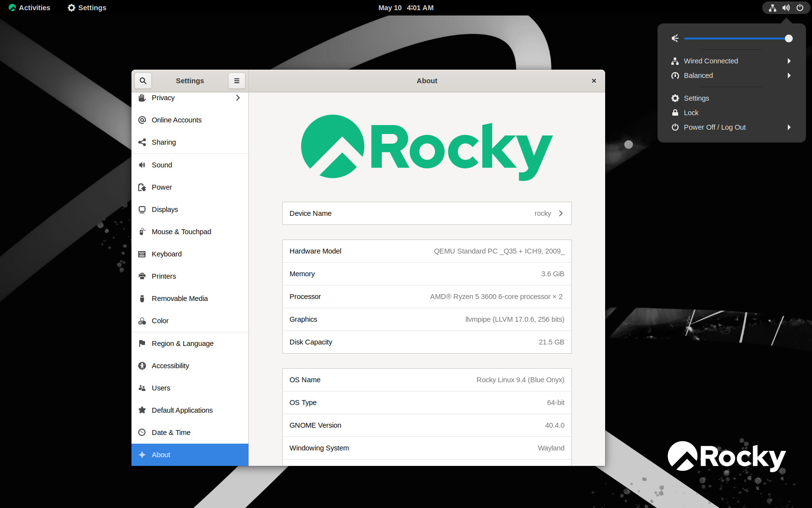This screenshot has width=812, height=508.
Task: Click the Power icon in sidebar
Action: point(142,187)
